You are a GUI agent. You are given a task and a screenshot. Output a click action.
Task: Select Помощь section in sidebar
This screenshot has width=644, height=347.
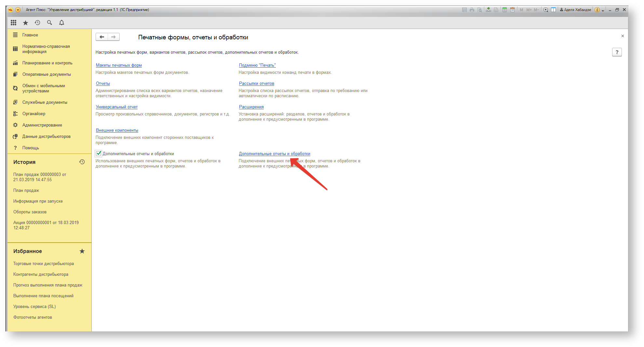point(49,148)
